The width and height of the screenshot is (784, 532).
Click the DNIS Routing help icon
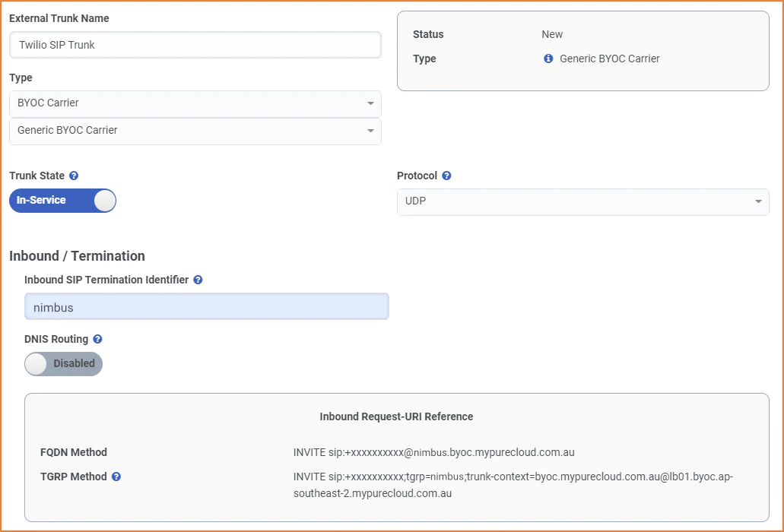tap(97, 339)
